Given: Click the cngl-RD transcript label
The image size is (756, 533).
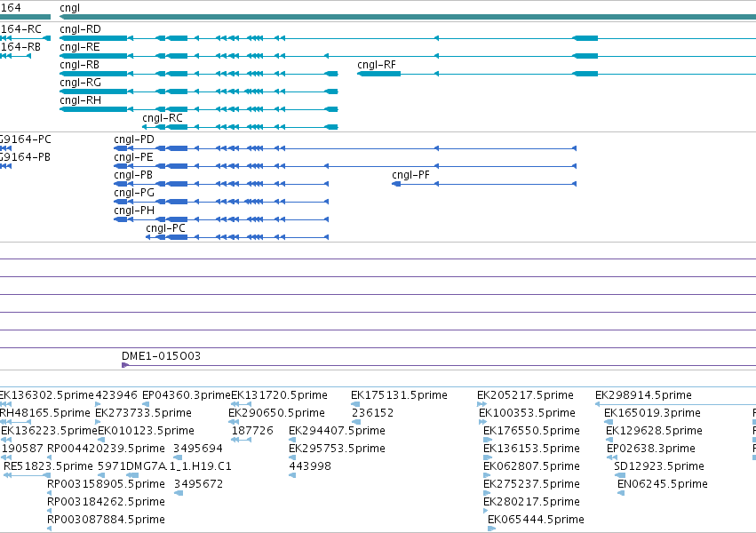Looking at the screenshot, I should pos(81,29).
